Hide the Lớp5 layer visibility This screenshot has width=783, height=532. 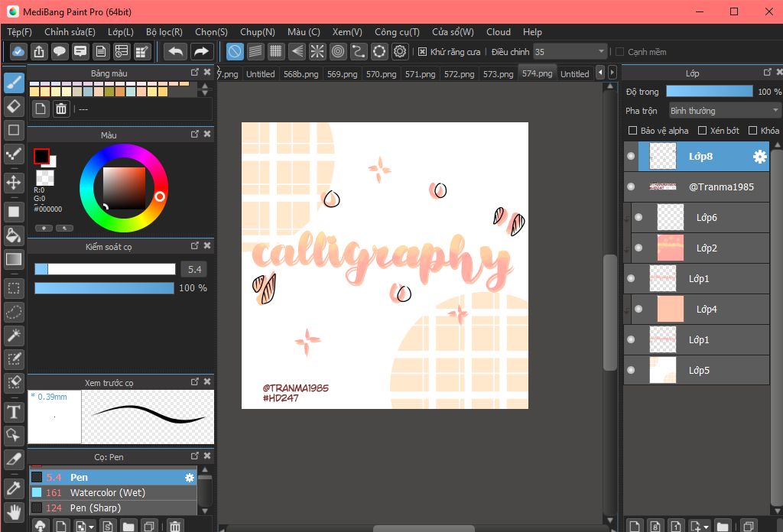click(x=631, y=371)
